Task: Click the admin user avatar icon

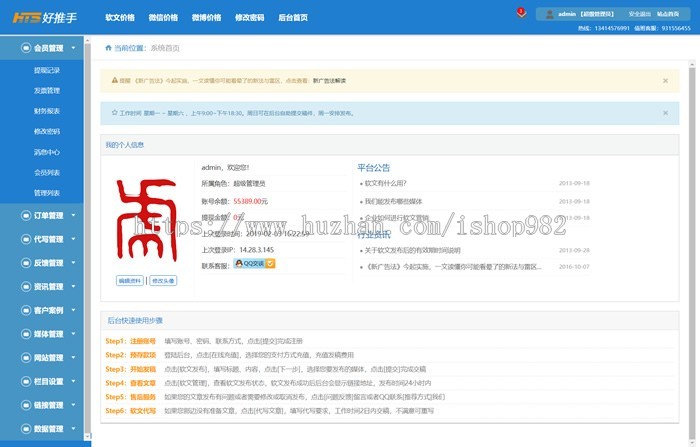Action: [x=550, y=14]
